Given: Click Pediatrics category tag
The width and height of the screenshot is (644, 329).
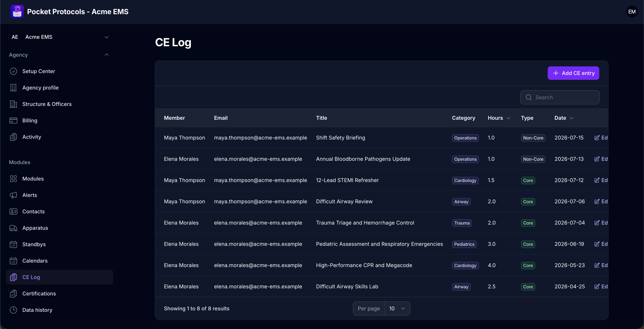Looking at the screenshot, I should point(464,244).
